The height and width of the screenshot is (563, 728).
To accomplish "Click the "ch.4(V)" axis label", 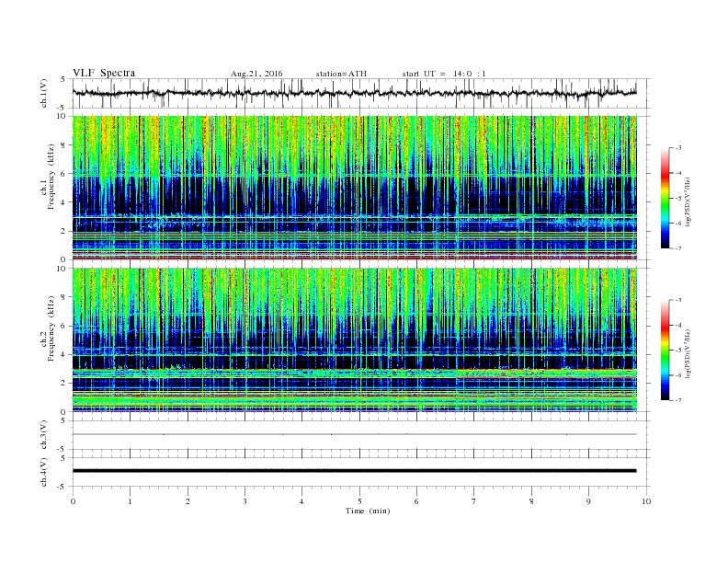I will point(44,472).
